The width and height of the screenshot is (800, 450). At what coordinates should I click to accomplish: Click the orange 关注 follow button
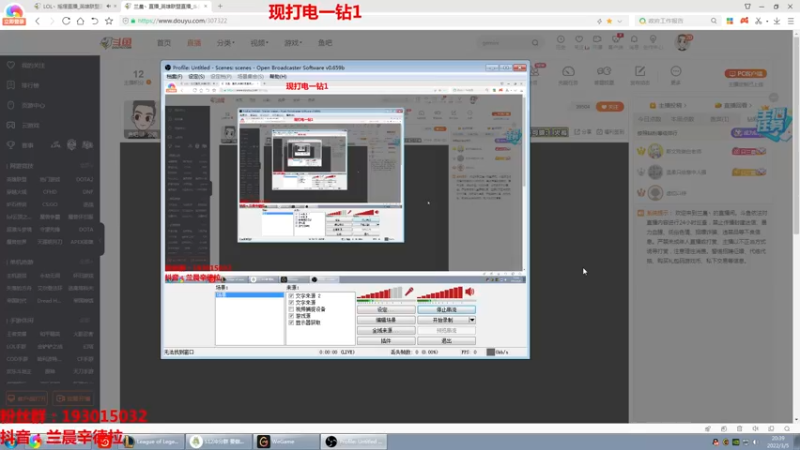tap(610, 107)
